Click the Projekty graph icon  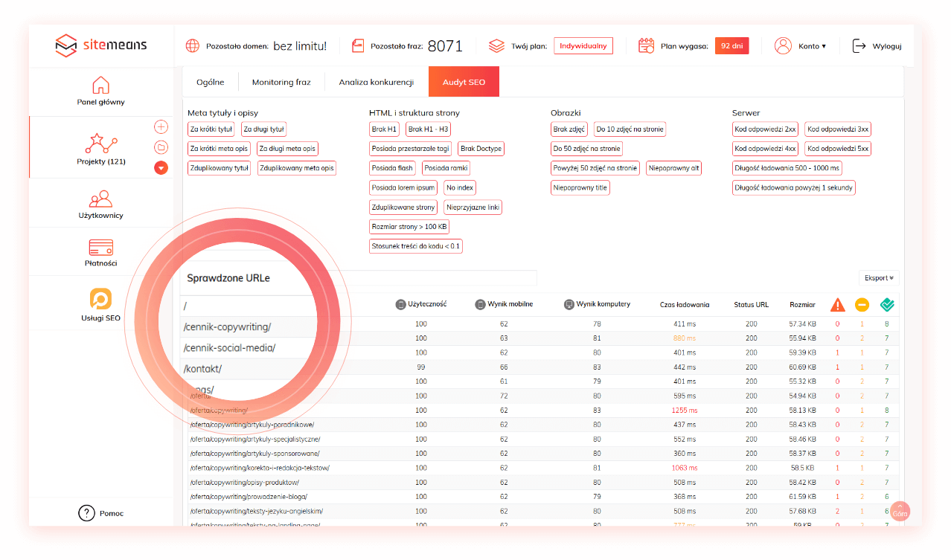tap(101, 143)
